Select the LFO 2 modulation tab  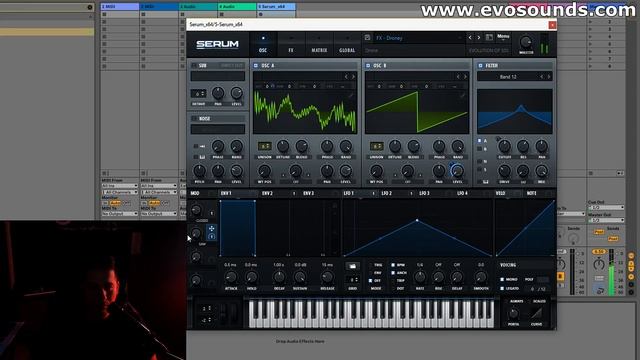(x=387, y=193)
